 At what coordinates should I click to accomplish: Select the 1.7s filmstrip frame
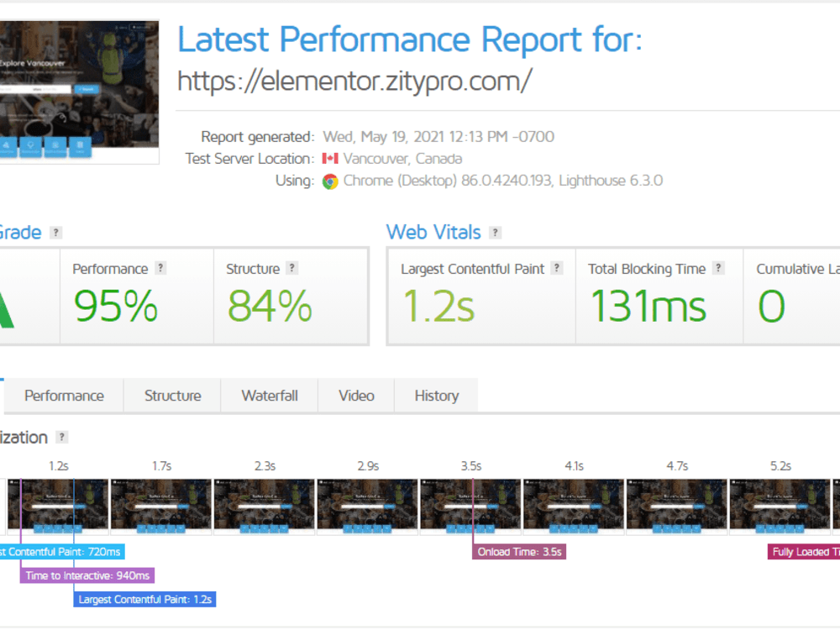pyautogui.click(x=161, y=507)
